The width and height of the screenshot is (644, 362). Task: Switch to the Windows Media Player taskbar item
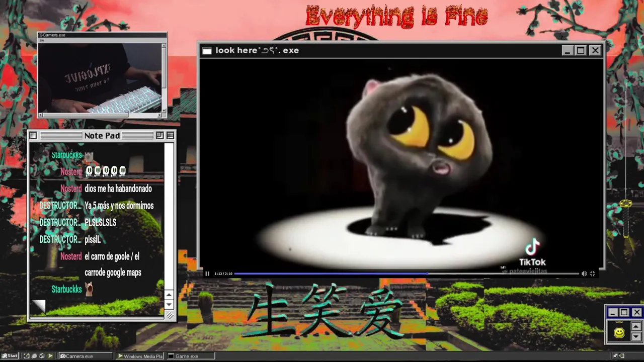click(x=140, y=356)
